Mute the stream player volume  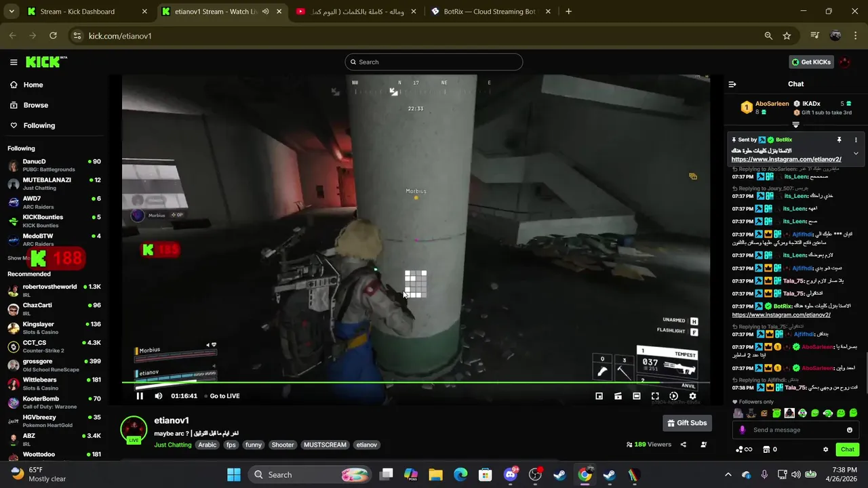pos(159,396)
